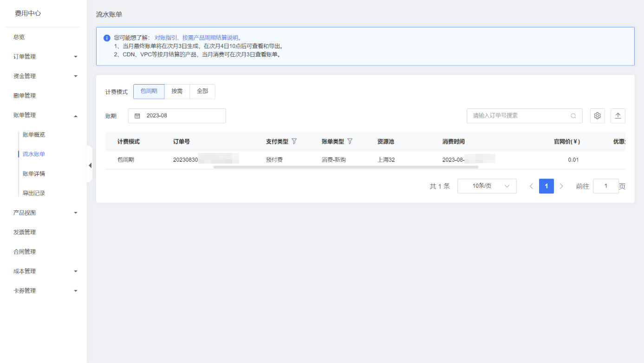Click the export upload icon button

618,116
